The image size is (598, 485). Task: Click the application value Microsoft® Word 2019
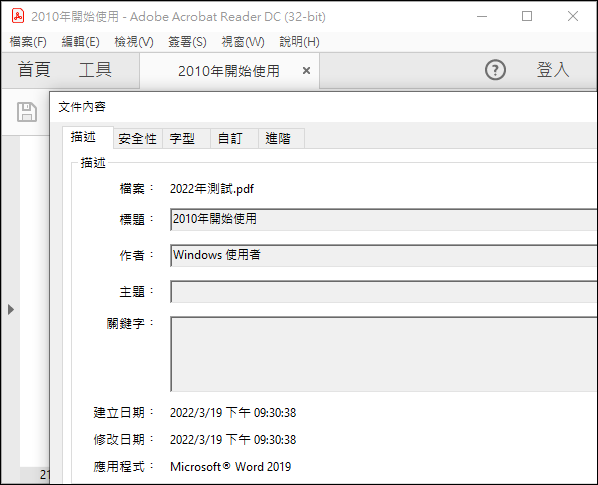pyautogui.click(x=230, y=467)
